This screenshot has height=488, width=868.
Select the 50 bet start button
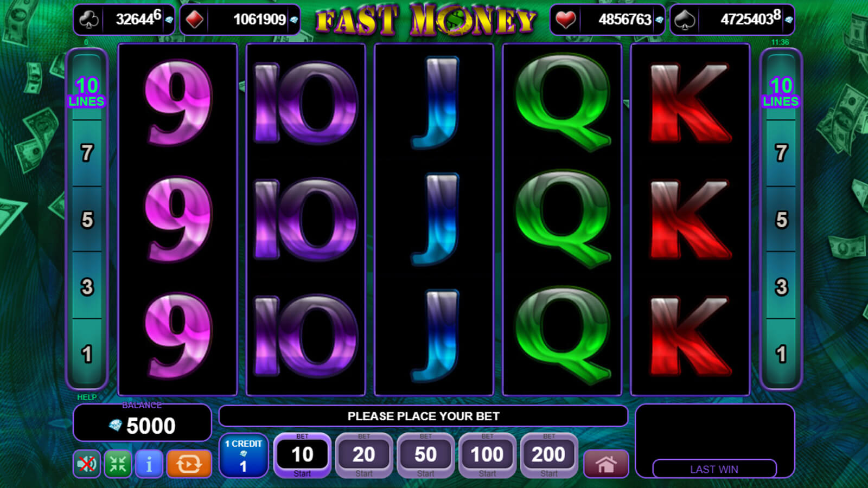click(x=426, y=455)
